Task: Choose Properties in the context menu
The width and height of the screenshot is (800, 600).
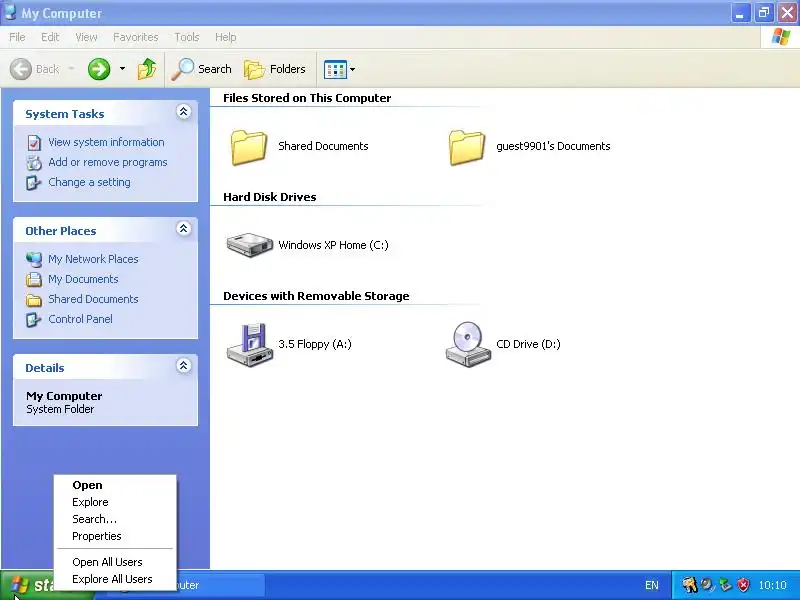Action: 115,536
